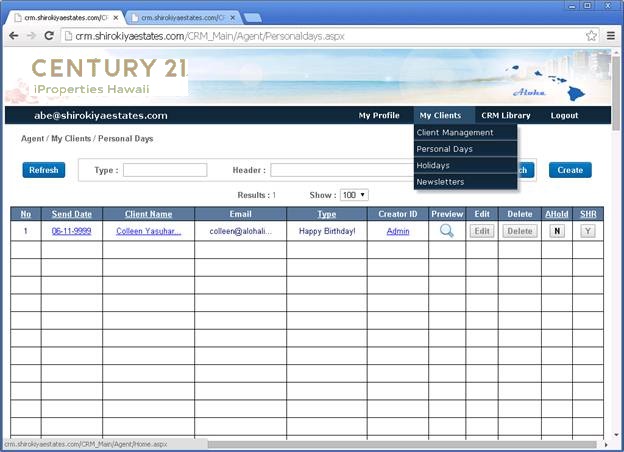Preview Colleen's message via magnifier icon
Screen dimensions: 624x452
pos(447,231)
